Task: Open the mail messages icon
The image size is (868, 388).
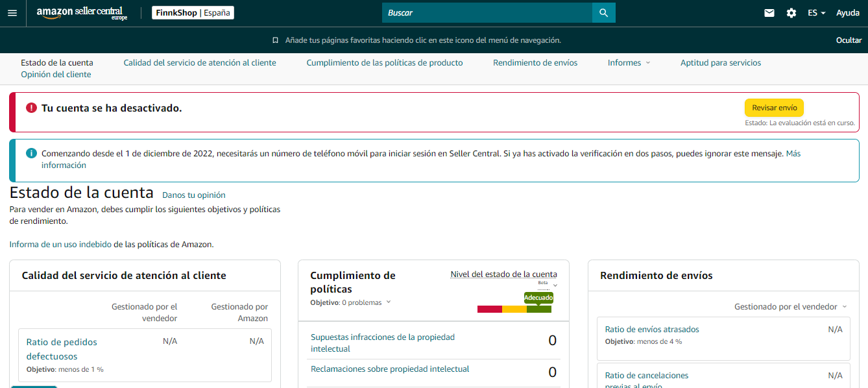Action: (769, 13)
